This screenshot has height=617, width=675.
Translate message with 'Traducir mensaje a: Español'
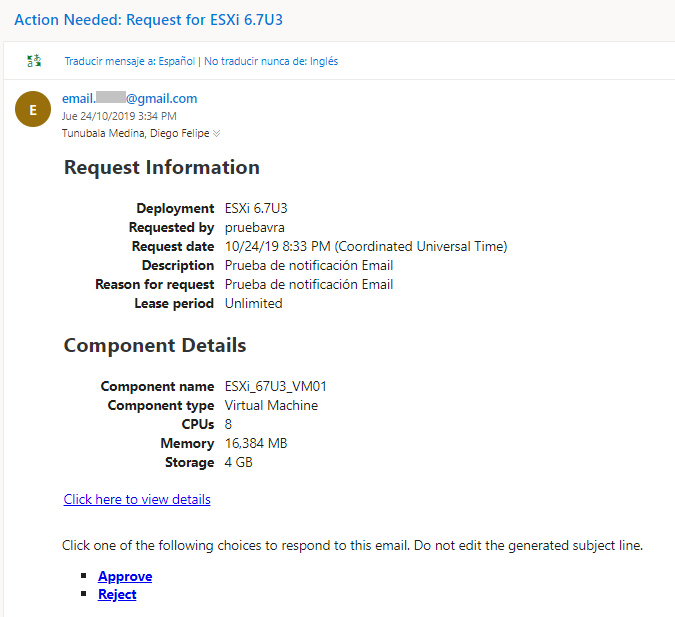(x=131, y=61)
